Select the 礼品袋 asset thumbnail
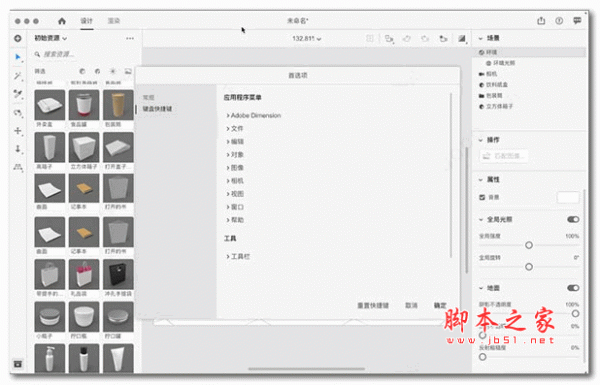 click(x=84, y=274)
